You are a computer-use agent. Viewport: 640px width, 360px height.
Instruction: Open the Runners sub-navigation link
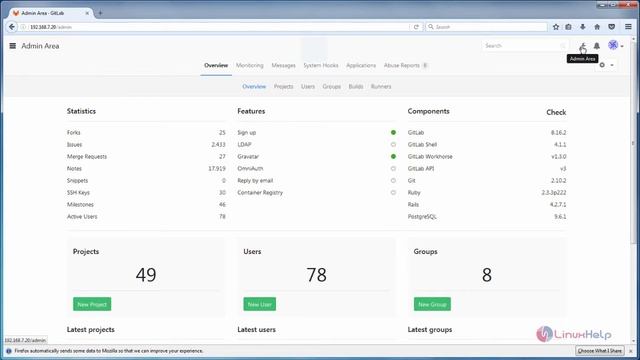click(381, 87)
